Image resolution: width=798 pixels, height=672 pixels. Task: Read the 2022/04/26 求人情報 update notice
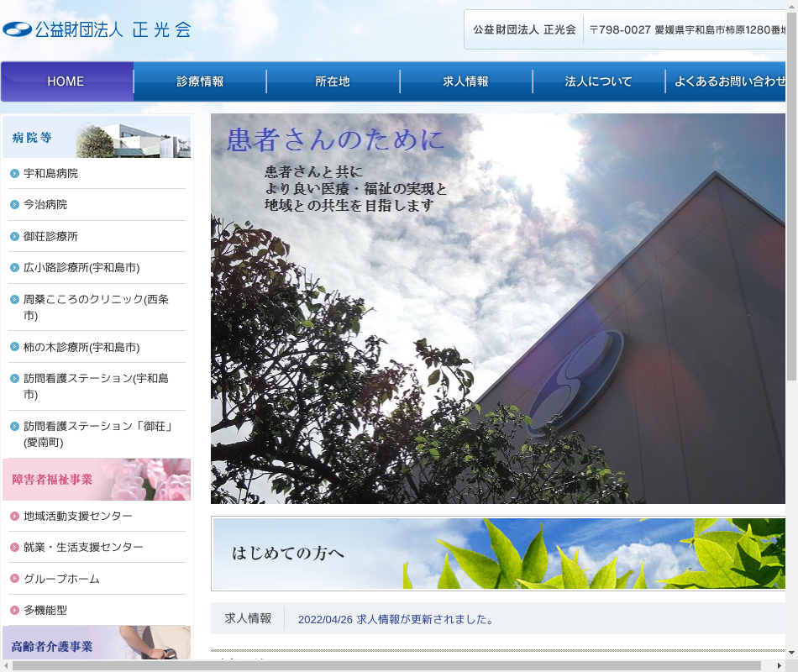[x=395, y=620]
